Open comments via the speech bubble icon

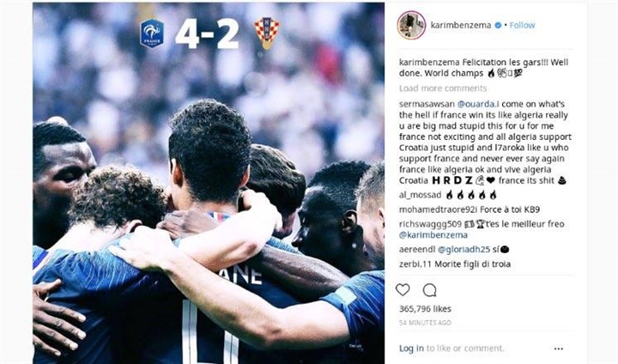tap(429, 290)
